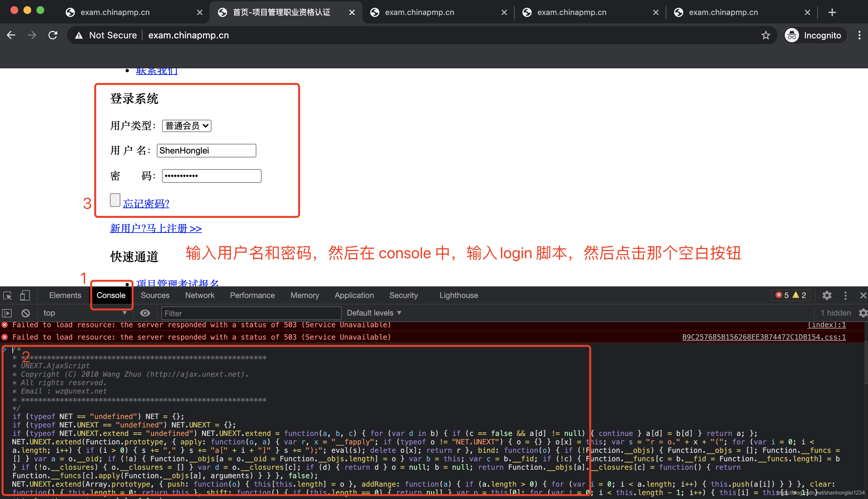The width and height of the screenshot is (868, 499).
Task: Switch to the 首页-项目管理职业资格认证 browser tab
Action: [286, 12]
